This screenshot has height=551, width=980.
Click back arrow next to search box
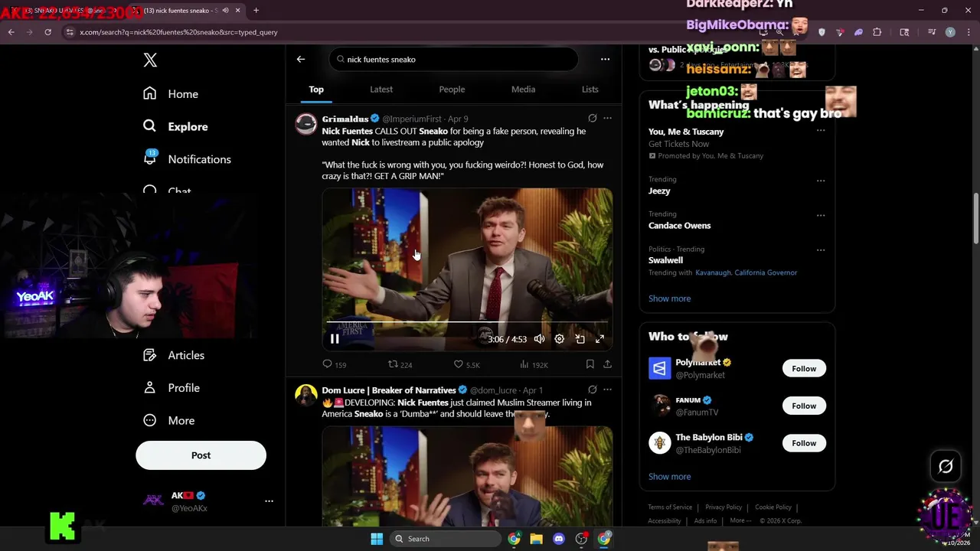pos(301,59)
